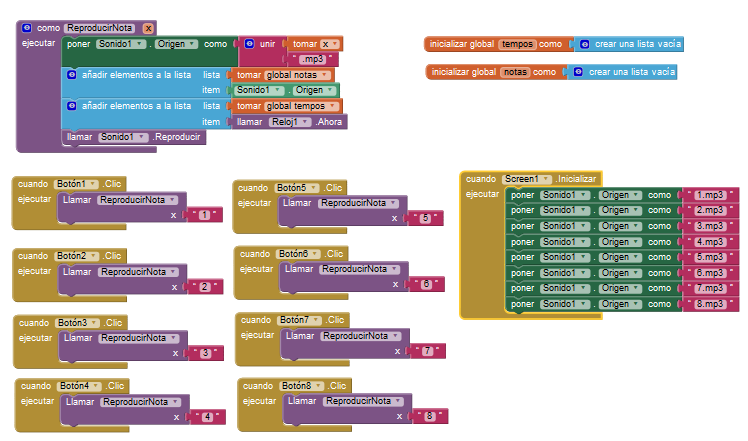Open mutator gear on añadir elementos block for notas
748x441 pixels.
[71, 75]
